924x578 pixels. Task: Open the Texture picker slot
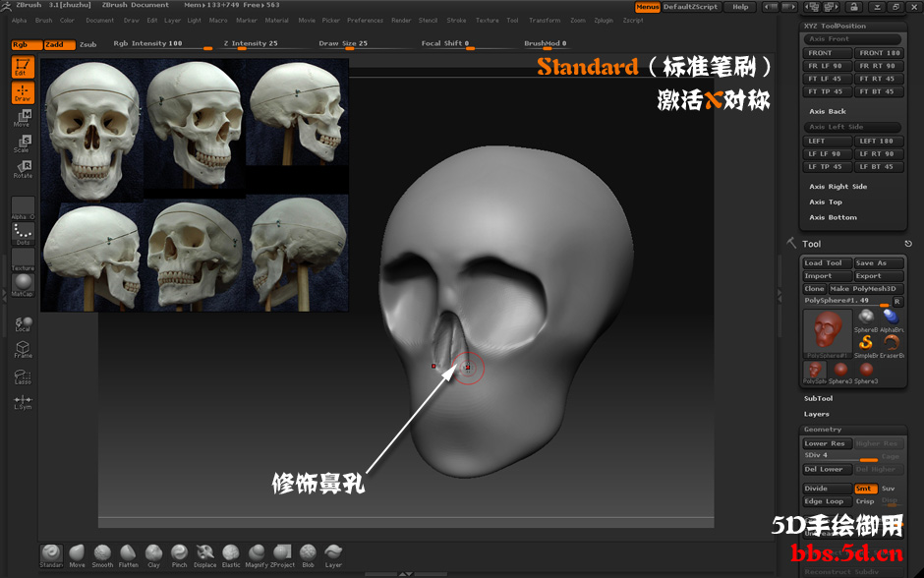tap(23, 260)
